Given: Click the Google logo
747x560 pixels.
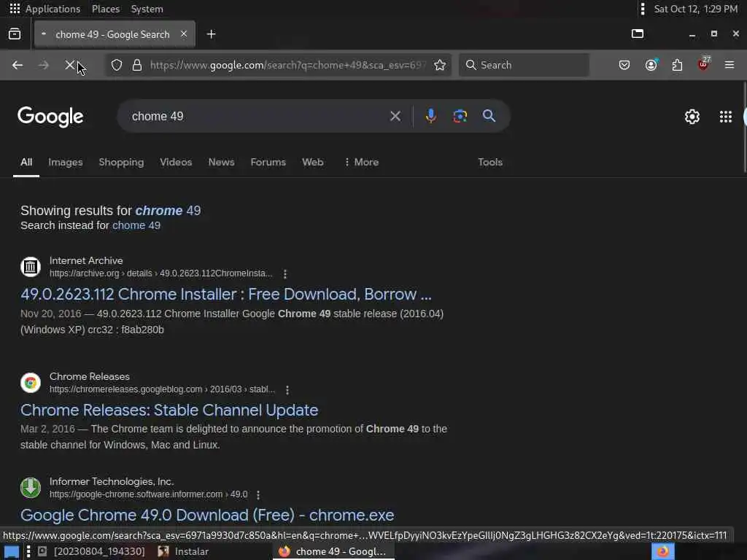Looking at the screenshot, I should point(50,117).
